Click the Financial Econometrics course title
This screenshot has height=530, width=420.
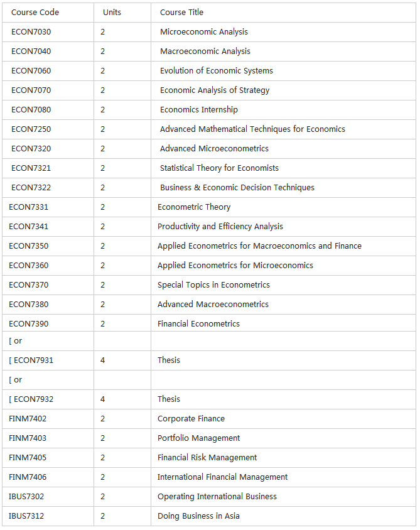pos(198,324)
